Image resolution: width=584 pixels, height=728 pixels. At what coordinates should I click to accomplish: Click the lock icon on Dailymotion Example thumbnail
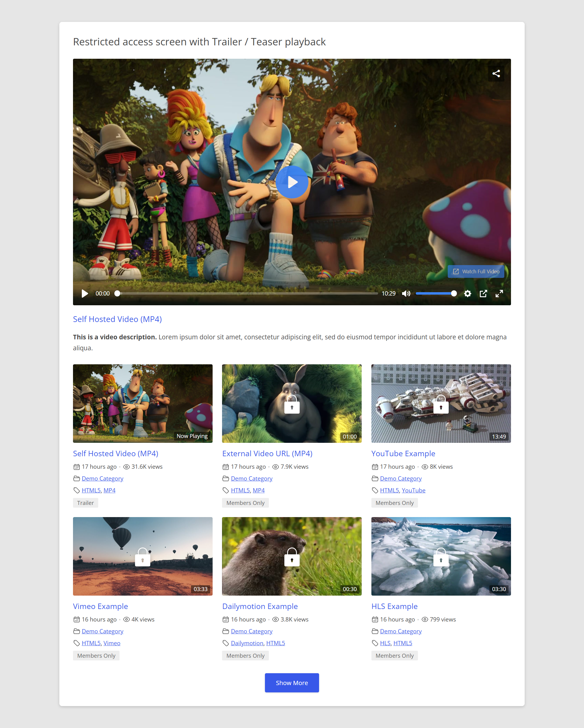point(292,557)
